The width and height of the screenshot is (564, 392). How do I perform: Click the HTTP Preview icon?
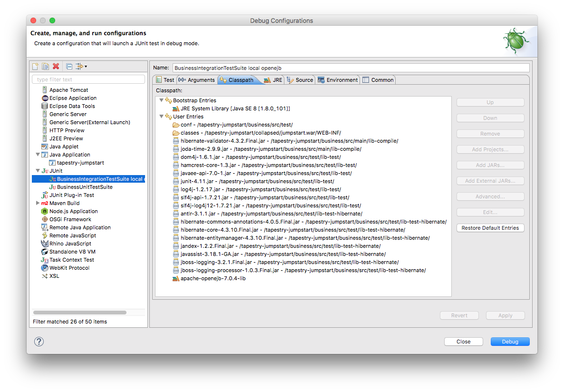tap(45, 130)
